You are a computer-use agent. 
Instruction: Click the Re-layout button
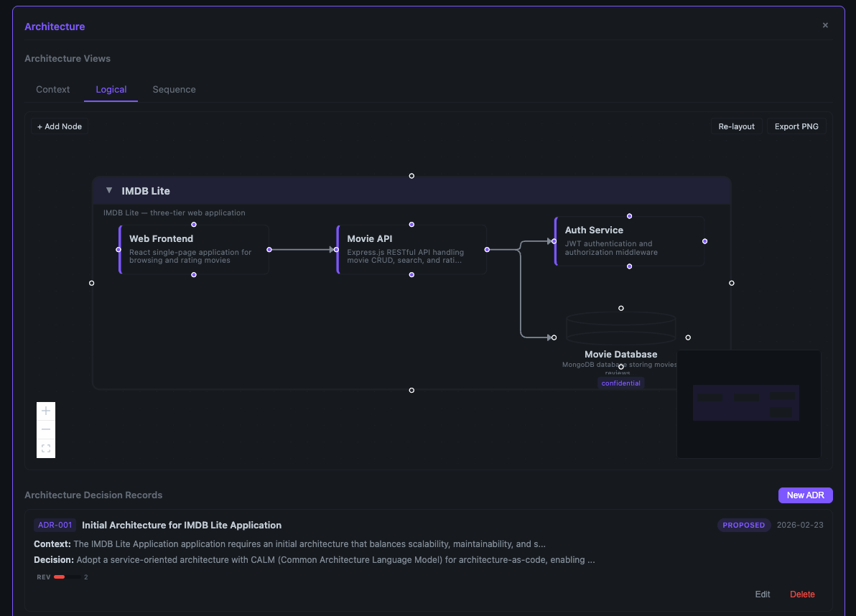pos(736,126)
